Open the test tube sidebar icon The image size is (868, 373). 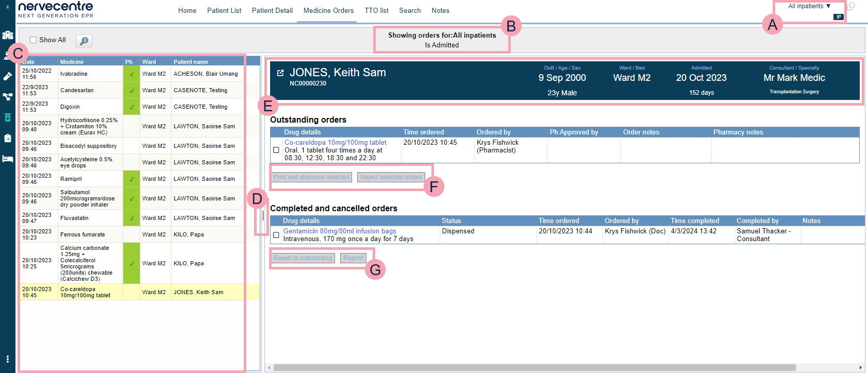pyautogui.click(x=7, y=76)
